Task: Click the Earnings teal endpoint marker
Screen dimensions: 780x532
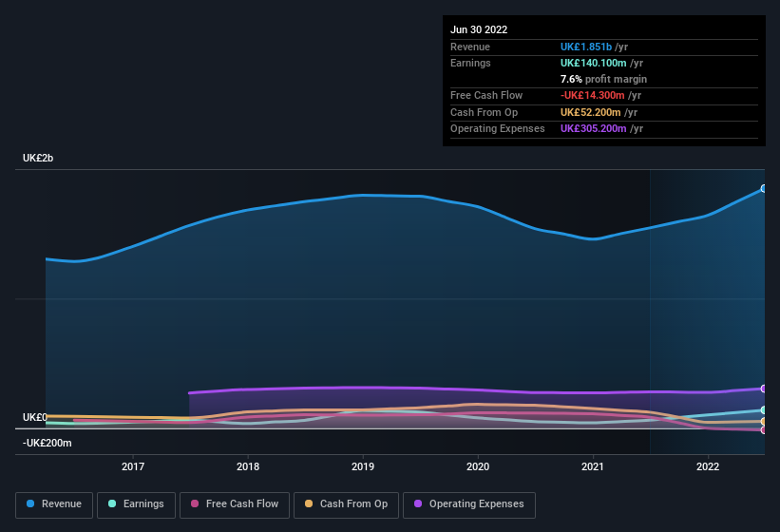Action: point(764,410)
